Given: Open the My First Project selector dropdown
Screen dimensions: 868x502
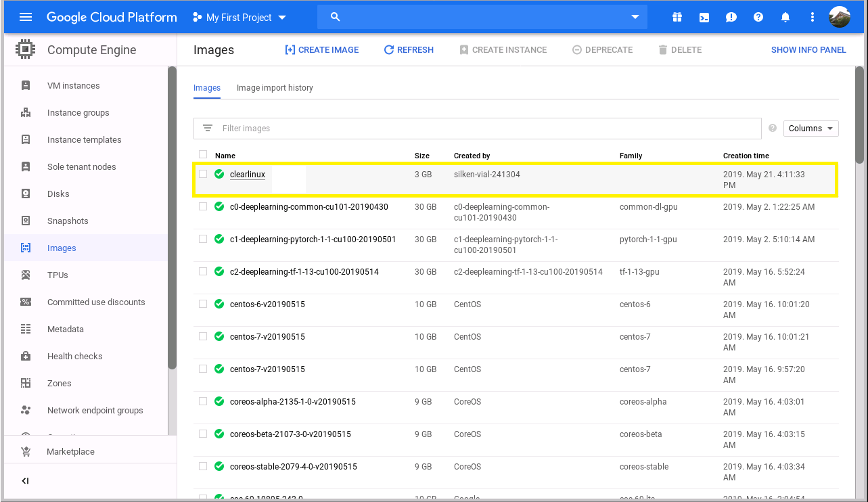Looking at the screenshot, I should 239,18.
